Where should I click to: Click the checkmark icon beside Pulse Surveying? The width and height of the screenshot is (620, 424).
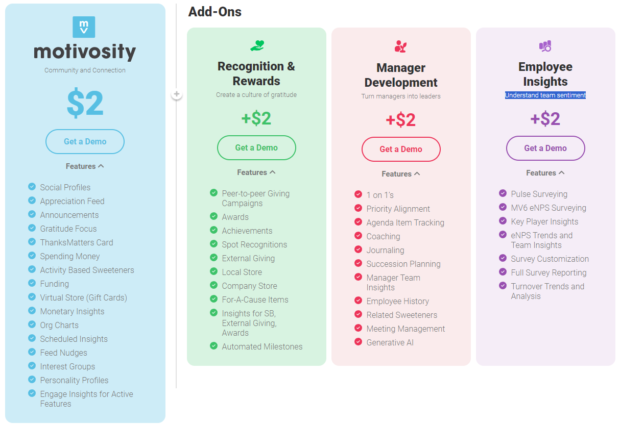coord(502,194)
